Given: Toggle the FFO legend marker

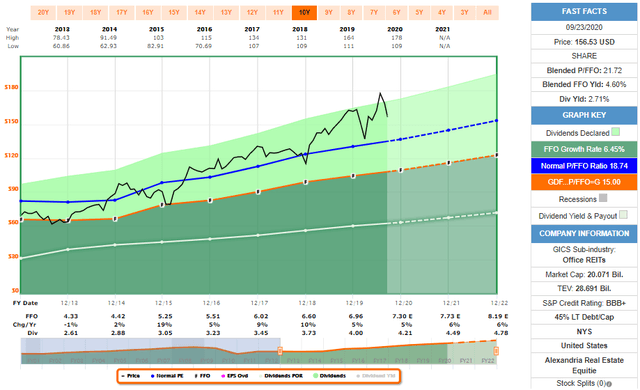Looking at the screenshot, I should click(x=202, y=376).
